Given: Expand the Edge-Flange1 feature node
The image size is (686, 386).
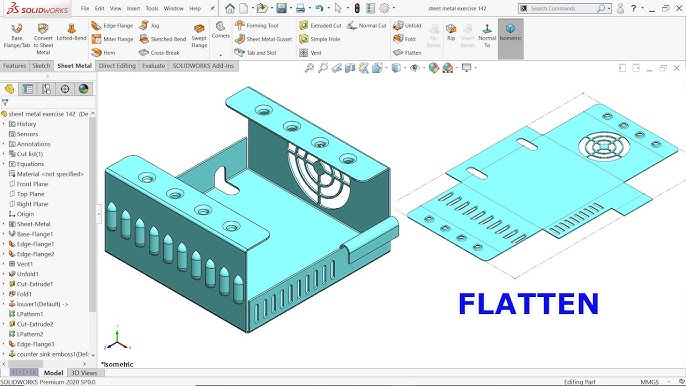Looking at the screenshot, I should (x=4, y=244).
